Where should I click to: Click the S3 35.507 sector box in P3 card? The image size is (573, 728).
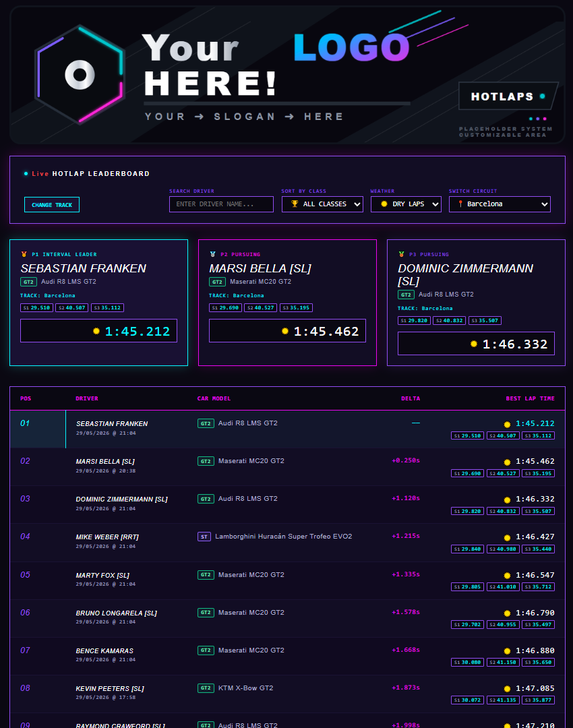485,320
